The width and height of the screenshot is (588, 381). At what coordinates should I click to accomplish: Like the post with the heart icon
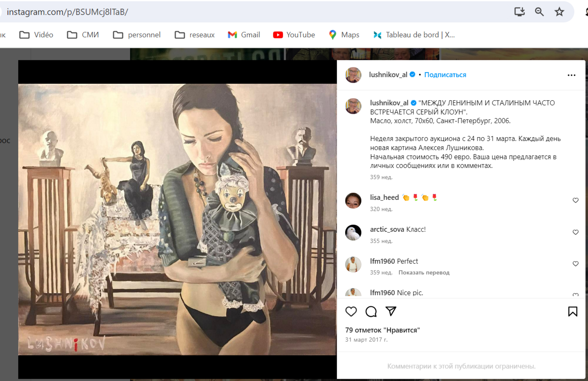351,311
